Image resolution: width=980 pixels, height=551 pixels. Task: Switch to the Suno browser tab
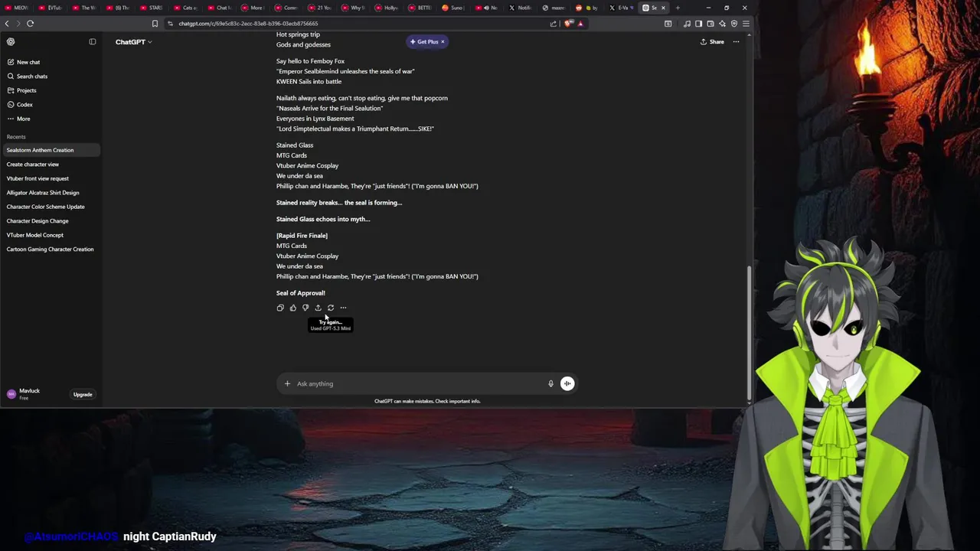click(x=452, y=8)
